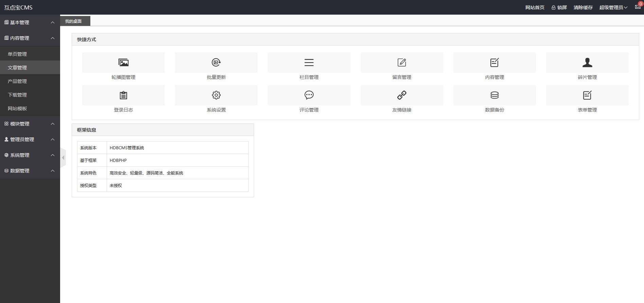Image resolution: width=644 pixels, height=303 pixels.
Task: Click the 批量更新 batch update icon
Action: (x=216, y=63)
